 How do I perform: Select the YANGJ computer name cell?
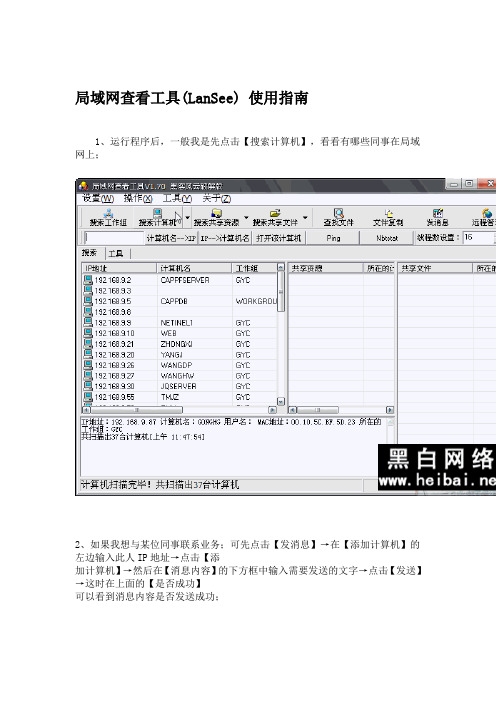click(171, 355)
